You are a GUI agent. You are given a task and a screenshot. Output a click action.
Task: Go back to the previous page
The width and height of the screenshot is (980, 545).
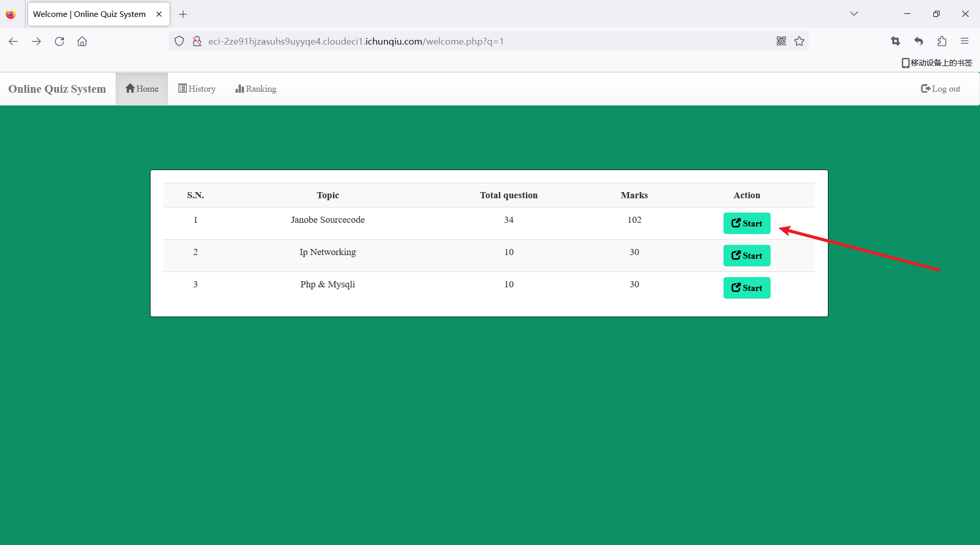13,41
